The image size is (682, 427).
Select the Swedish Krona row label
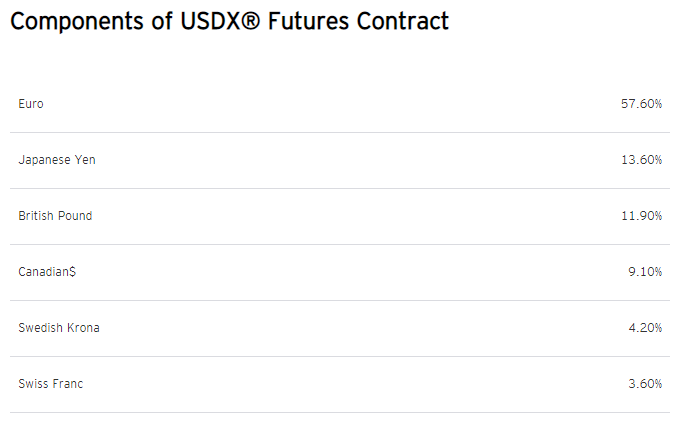[59, 328]
